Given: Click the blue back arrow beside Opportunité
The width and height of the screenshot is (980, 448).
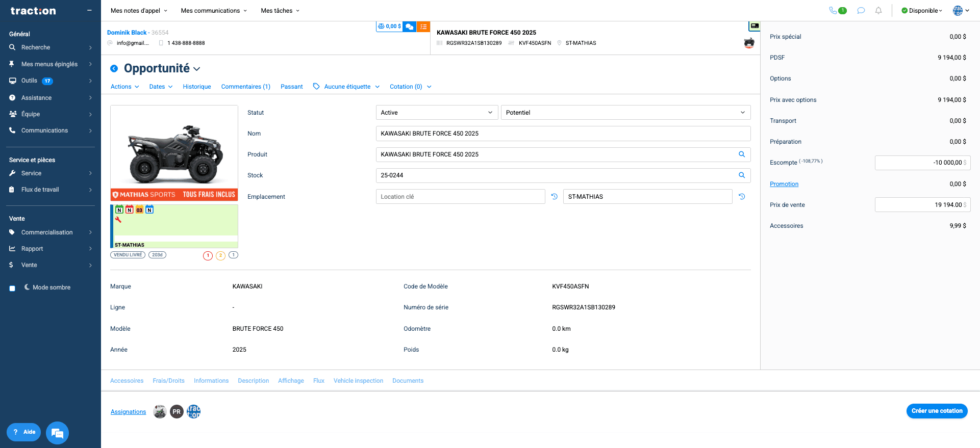Looking at the screenshot, I should pos(114,68).
